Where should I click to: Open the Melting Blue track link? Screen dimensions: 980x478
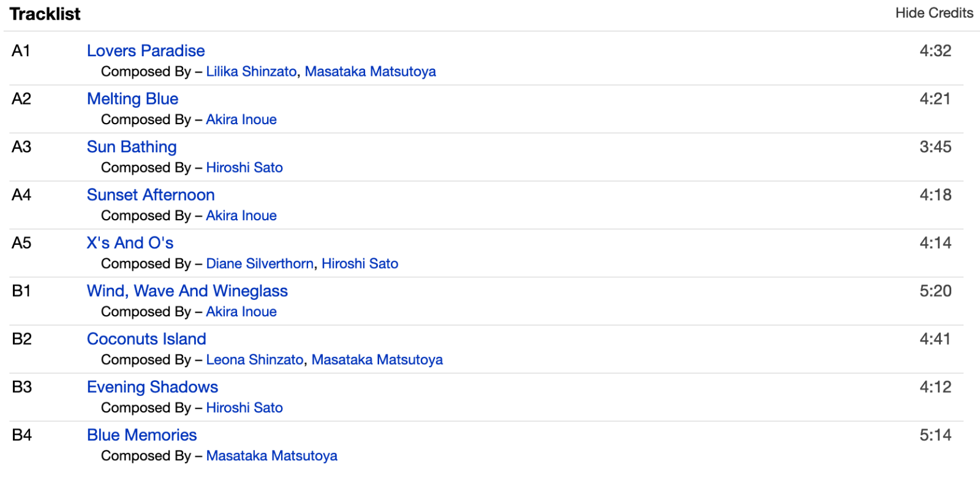click(x=132, y=99)
